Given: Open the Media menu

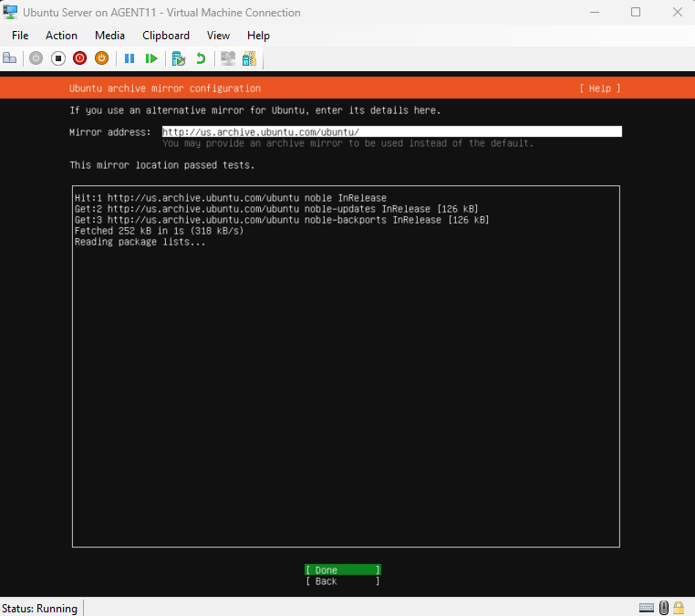Looking at the screenshot, I should click(110, 36).
